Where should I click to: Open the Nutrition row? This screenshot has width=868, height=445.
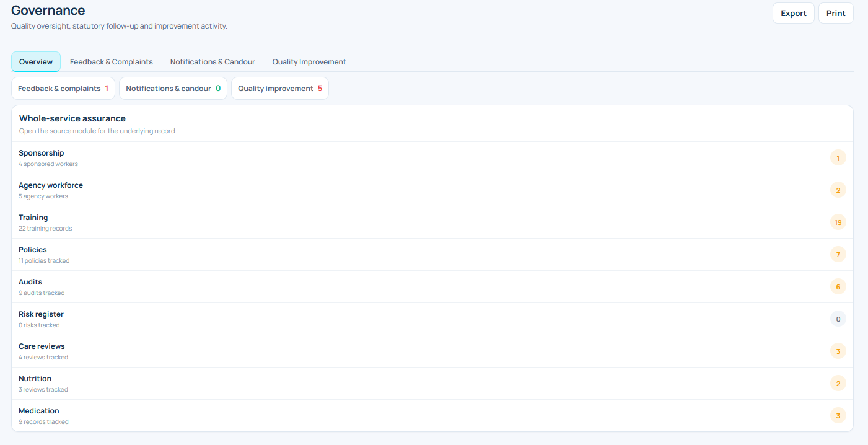pos(432,384)
